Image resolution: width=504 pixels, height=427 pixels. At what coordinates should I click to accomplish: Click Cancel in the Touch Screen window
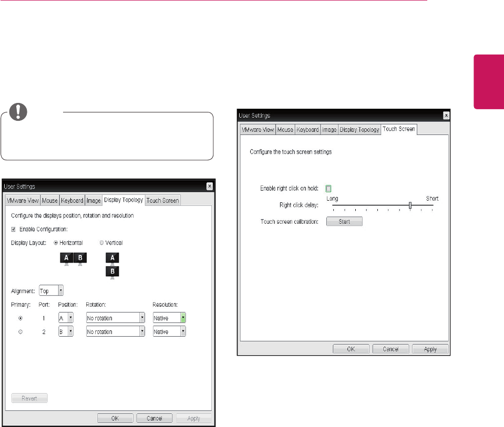[x=390, y=349]
